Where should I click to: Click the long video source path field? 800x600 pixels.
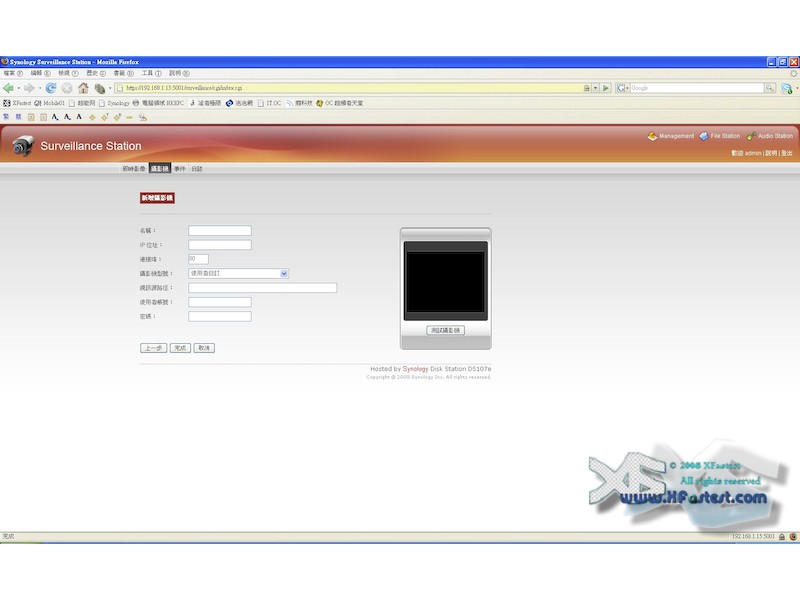(263, 288)
